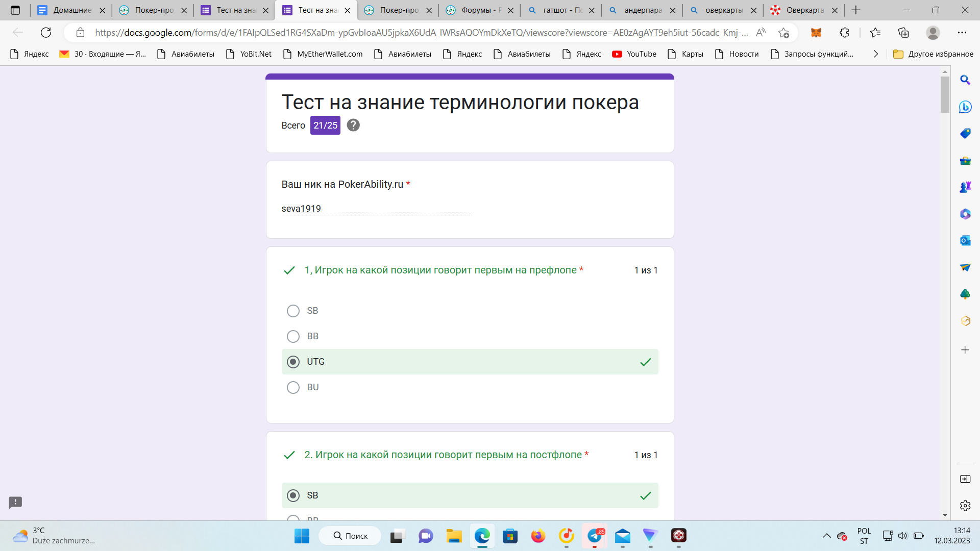The width and height of the screenshot is (980, 551).
Task: Open the Drop paper-plane sidebar icon
Action: tap(965, 267)
